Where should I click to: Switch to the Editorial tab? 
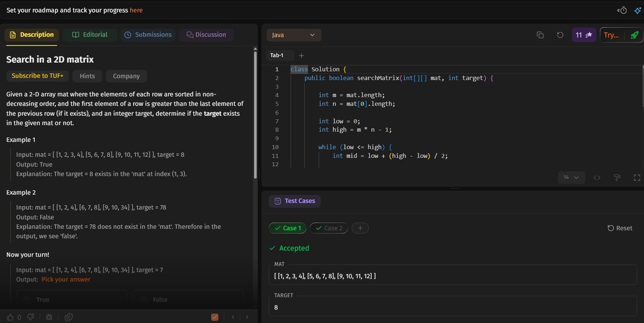coord(89,35)
